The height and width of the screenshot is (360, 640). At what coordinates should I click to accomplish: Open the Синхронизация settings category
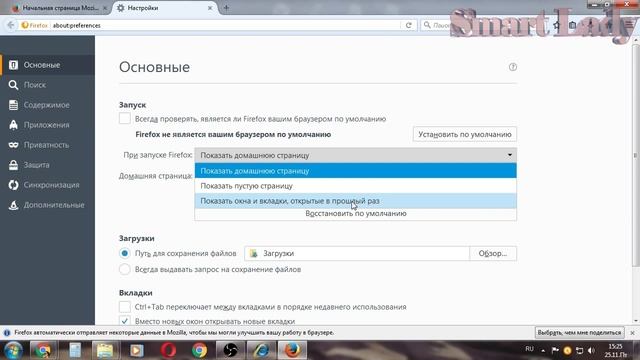(x=47, y=185)
